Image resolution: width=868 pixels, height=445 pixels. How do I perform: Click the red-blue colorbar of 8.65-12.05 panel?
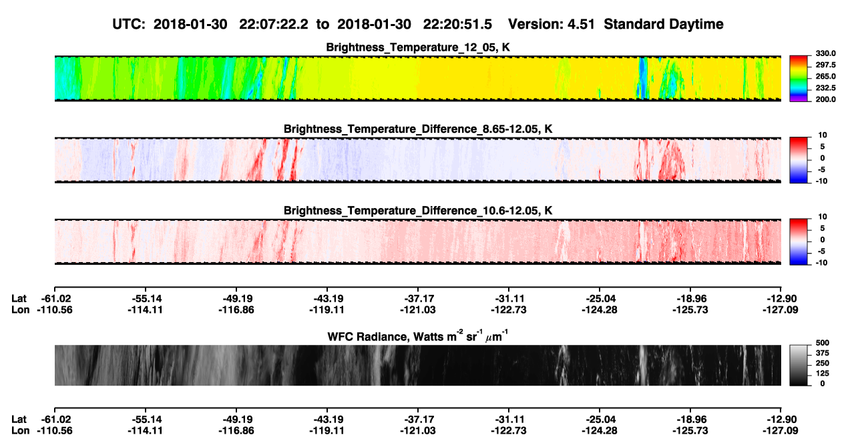pyautogui.click(x=799, y=160)
